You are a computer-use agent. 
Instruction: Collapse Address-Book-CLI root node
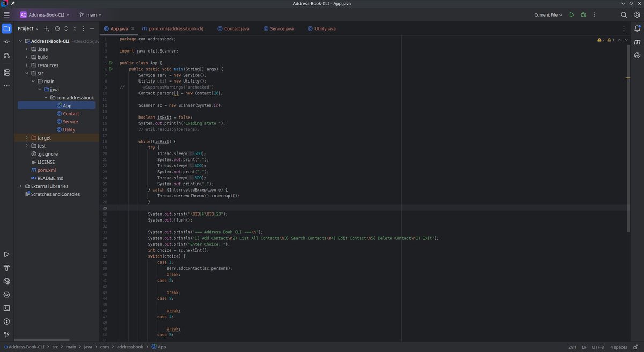coord(20,41)
